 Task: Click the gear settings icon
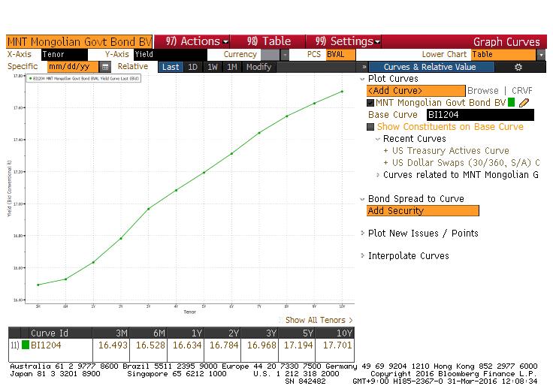click(x=518, y=67)
